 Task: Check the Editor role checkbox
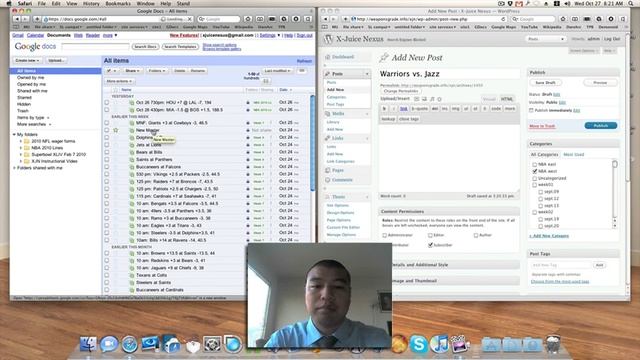[430, 235]
